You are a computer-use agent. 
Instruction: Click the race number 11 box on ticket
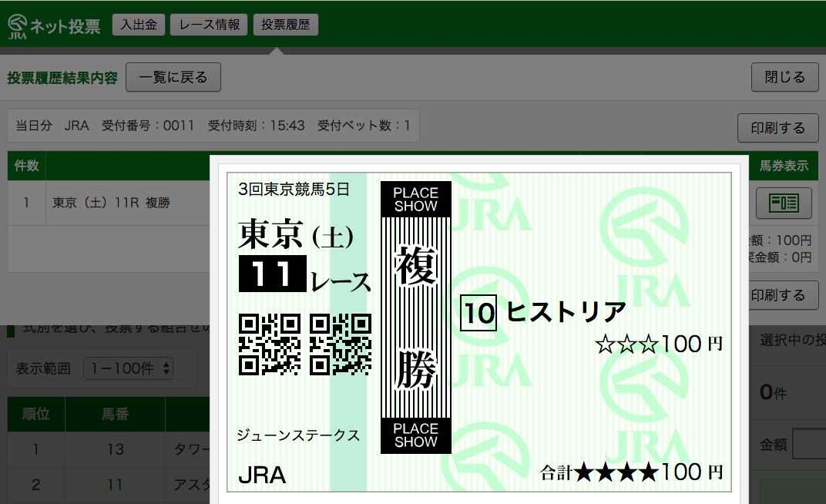pos(272,274)
